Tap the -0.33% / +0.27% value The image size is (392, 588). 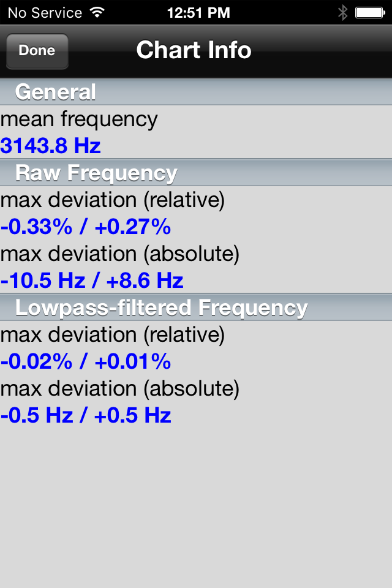pyautogui.click(x=86, y=227)
